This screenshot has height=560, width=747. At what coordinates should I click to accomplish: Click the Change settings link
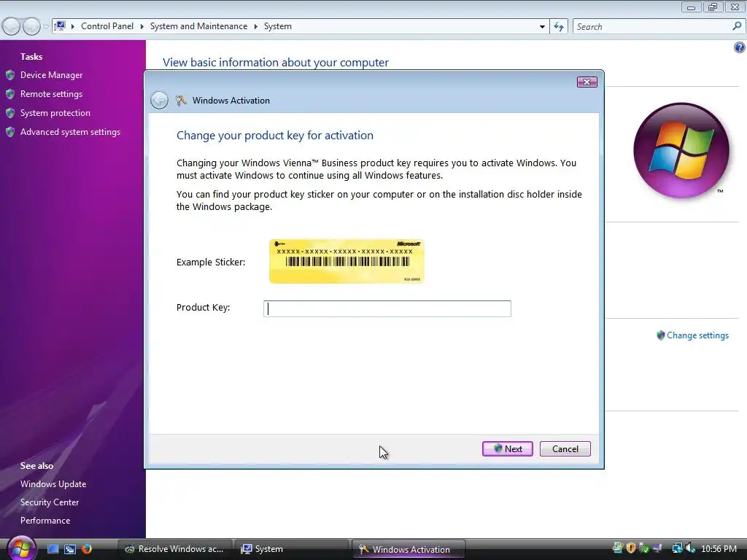(697, 335)
